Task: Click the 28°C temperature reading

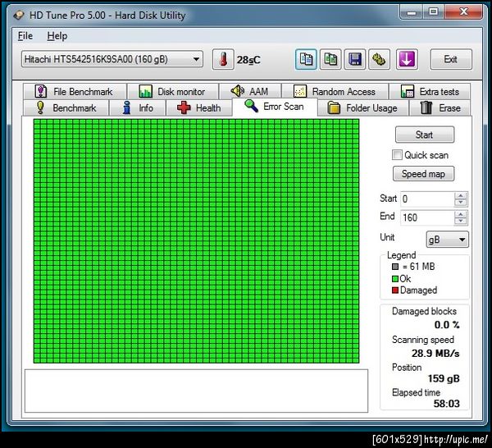Action: coord(248,60)
